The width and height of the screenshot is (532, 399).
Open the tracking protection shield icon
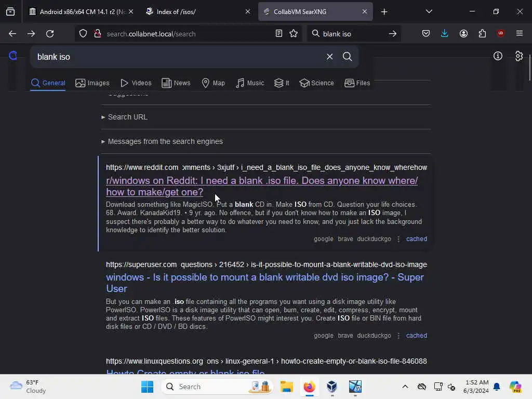(83, 34)
